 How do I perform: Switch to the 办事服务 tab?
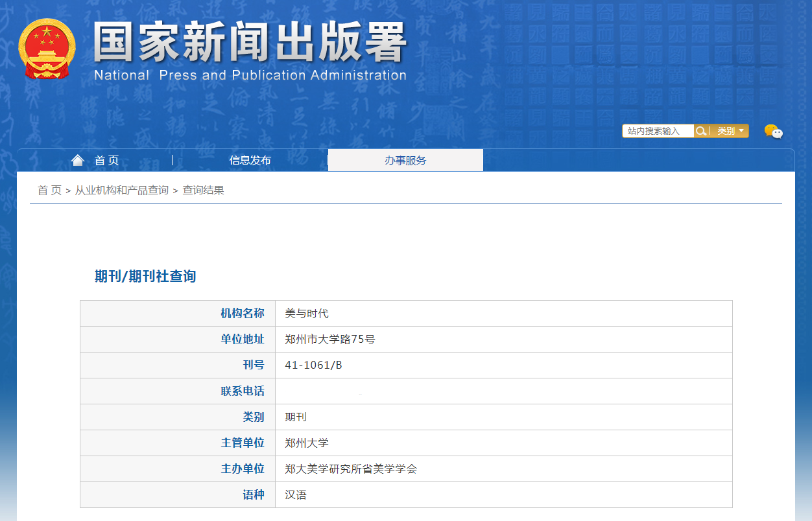click(405, 160)
